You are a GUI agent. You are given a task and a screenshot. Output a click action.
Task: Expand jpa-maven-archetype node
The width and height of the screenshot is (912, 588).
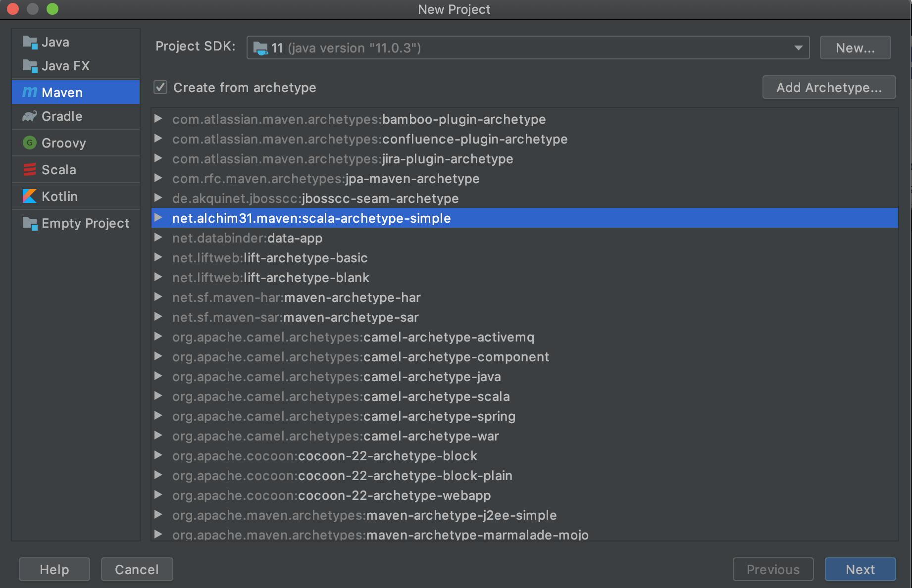(158, 178)
